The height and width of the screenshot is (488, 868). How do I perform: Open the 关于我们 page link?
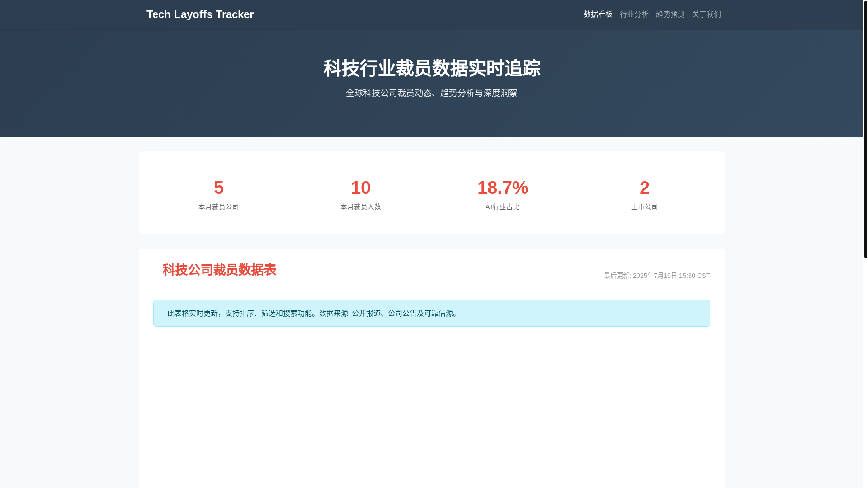pyautogui.click(x=706, y=14)
